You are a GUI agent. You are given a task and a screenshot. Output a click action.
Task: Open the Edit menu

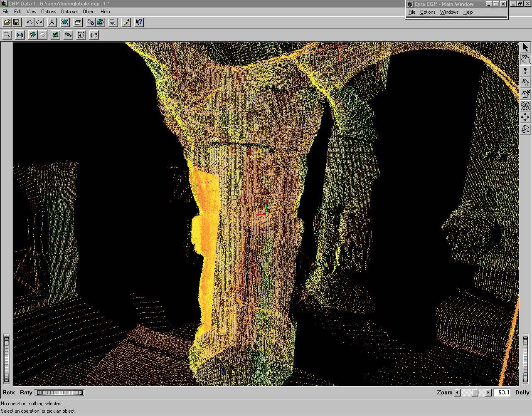(x=18, y=12)
